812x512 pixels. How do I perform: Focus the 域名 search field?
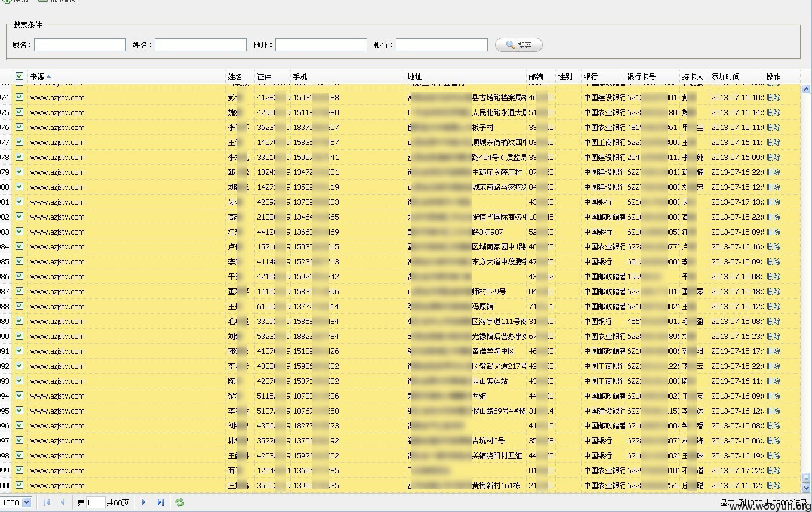(x=80, y=45)
